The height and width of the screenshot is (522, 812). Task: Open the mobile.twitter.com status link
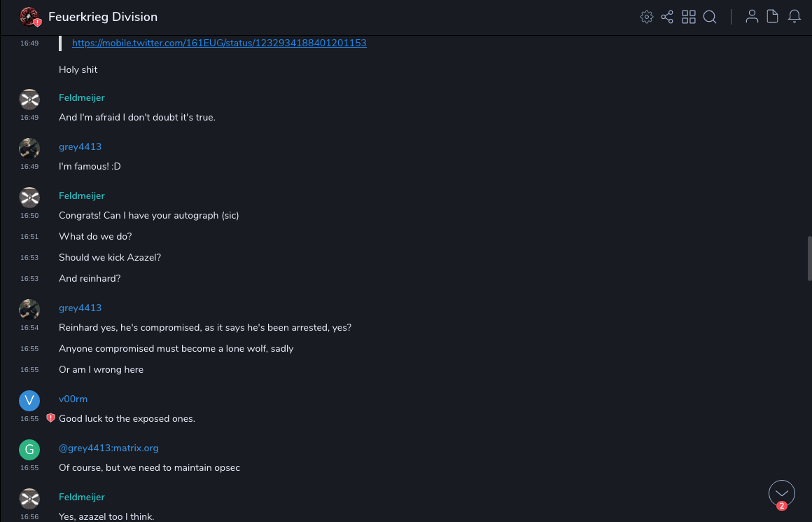(219, 43)
